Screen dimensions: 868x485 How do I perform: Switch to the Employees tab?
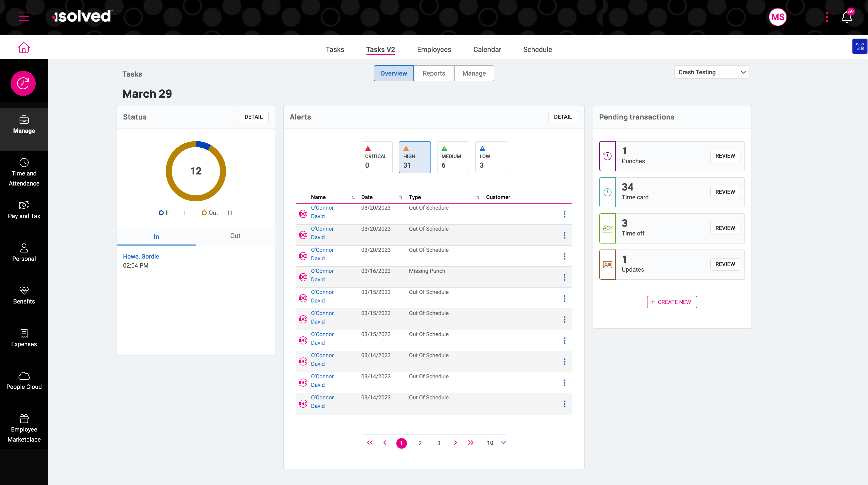[x=434, y=49]
